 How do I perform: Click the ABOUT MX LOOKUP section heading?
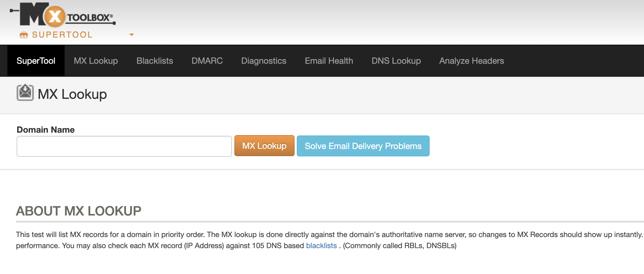click(x=79, y=211)
